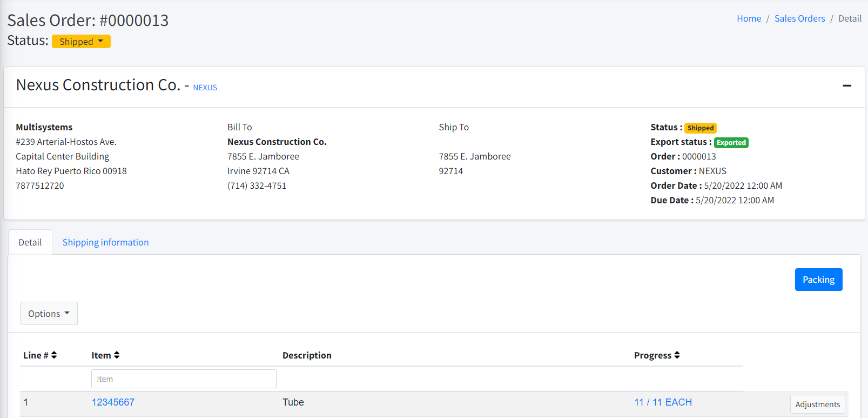Open the Shipped status dropdown
This screenshot has height=418, width=868.
81,42
